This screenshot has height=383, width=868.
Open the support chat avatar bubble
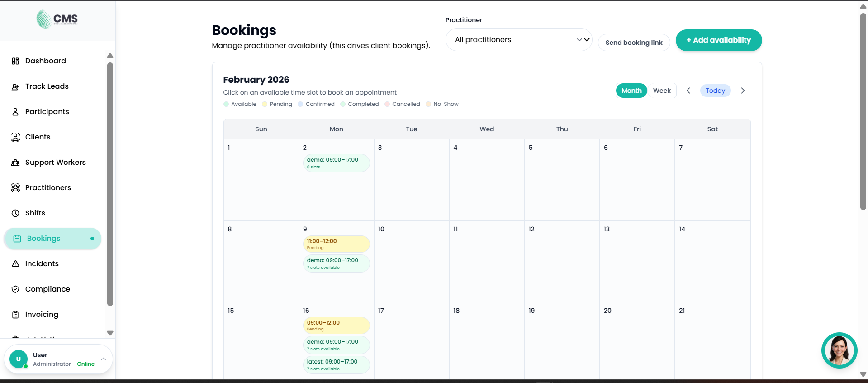point(839,350)
